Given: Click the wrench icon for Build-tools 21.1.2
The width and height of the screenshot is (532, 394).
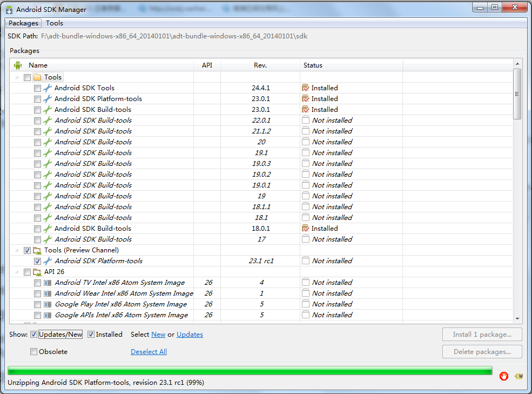Looking at the screenshot, I should pyautogui.click(x=48, y=131).
